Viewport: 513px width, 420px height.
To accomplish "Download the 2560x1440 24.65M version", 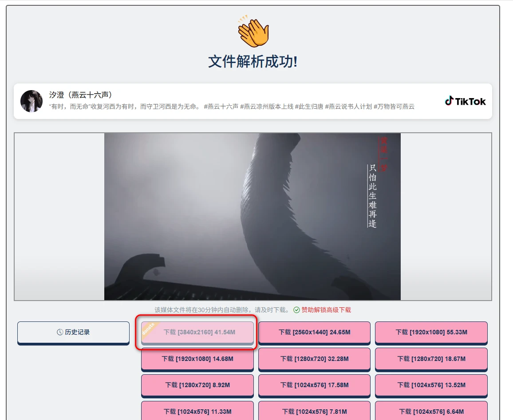I will (x=314, y=332).
